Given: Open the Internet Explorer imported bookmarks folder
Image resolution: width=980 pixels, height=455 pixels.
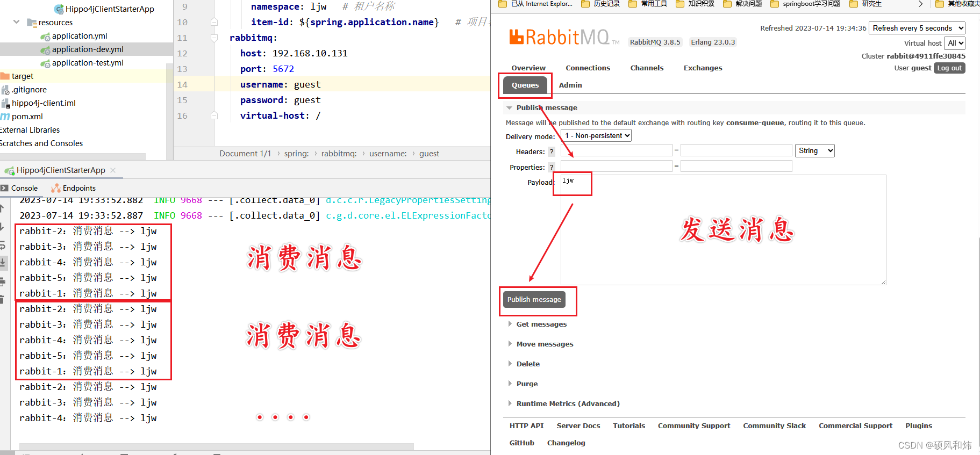Looking at the screenshot, I should 535,4.
